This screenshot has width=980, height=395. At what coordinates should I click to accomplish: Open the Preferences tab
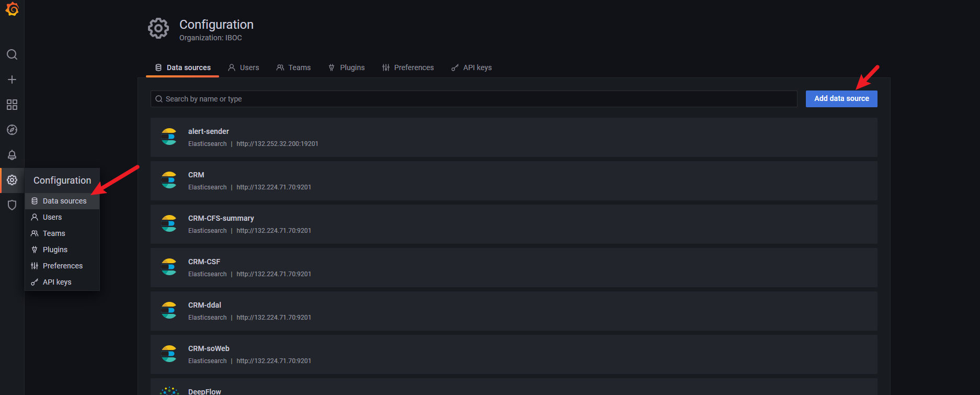[408, 67]
